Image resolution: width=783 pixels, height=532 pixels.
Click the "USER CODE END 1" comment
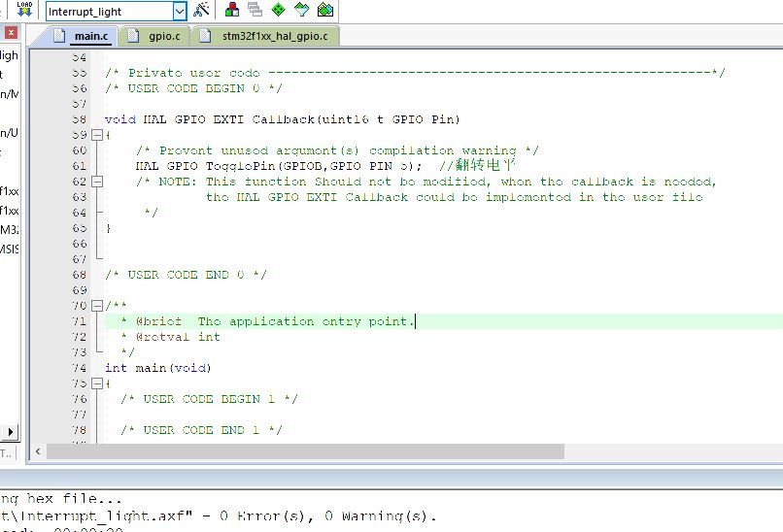pyautogui.click(x=201, y=430)
